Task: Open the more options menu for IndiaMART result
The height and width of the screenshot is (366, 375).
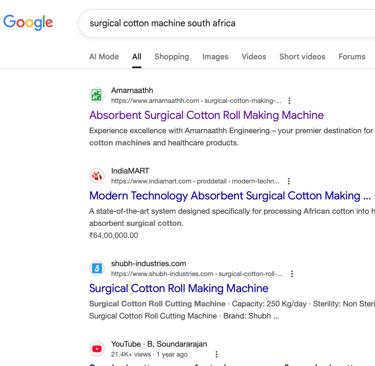Action: click(289, 181)
